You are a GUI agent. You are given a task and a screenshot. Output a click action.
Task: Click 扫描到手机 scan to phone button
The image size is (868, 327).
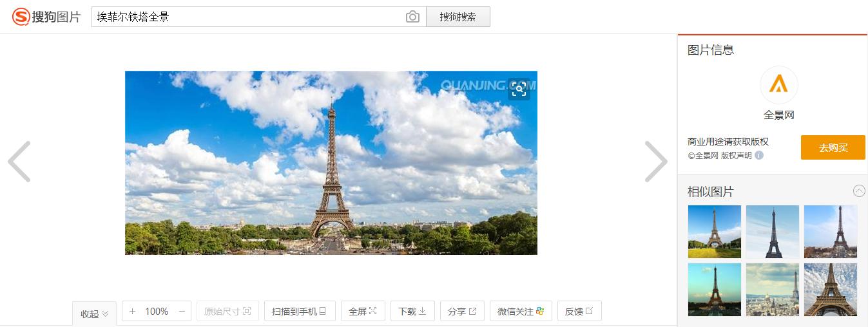(300, 312)
